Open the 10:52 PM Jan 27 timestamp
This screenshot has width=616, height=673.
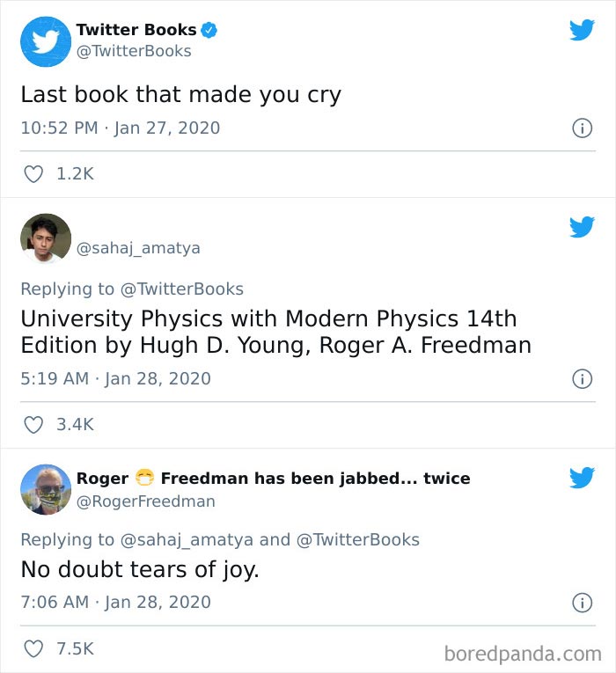point(120,128)
